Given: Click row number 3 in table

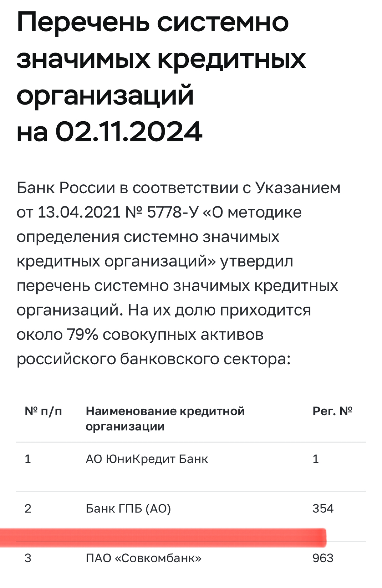Looking at the screenshot, I should point(28,558).
